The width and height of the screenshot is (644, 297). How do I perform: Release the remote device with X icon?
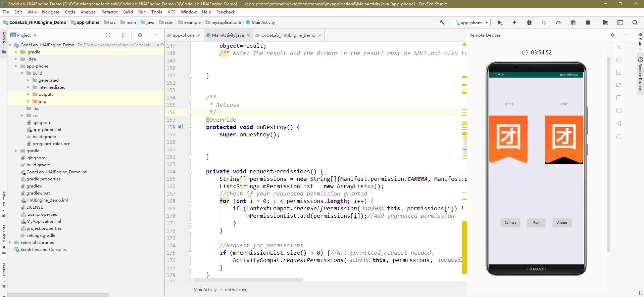[619, 47]
